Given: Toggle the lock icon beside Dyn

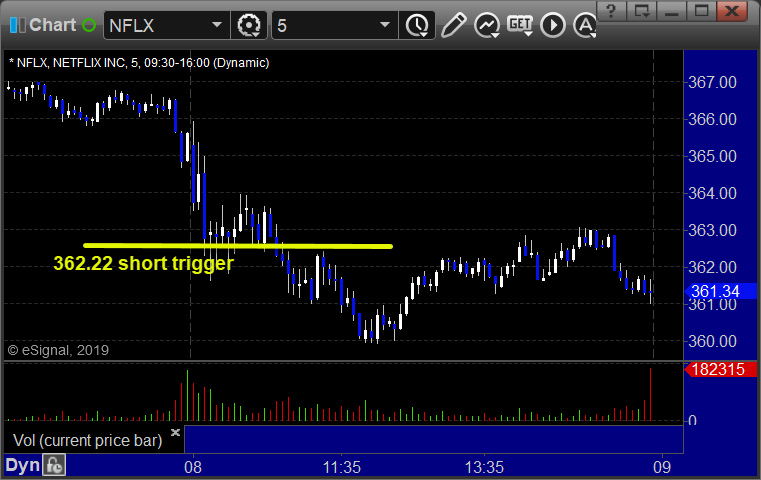Looking at the screenshot, I should click(x=53, y=465).
